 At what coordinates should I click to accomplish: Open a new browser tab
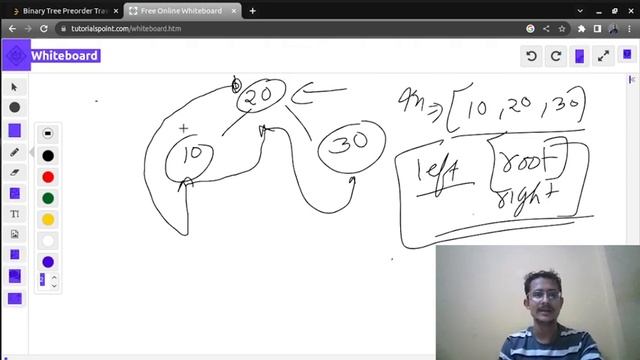[x=253, y=11]
